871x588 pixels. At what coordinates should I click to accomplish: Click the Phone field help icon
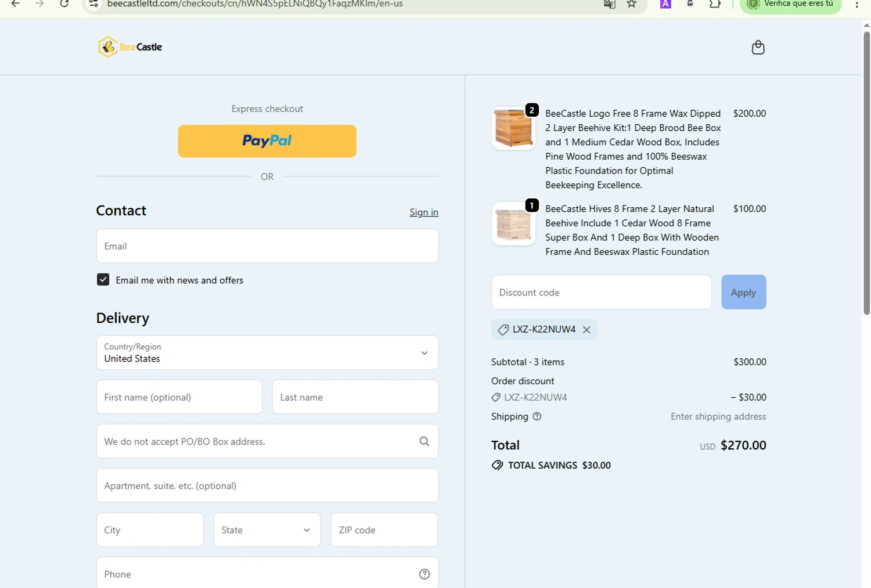coord(424,574)
